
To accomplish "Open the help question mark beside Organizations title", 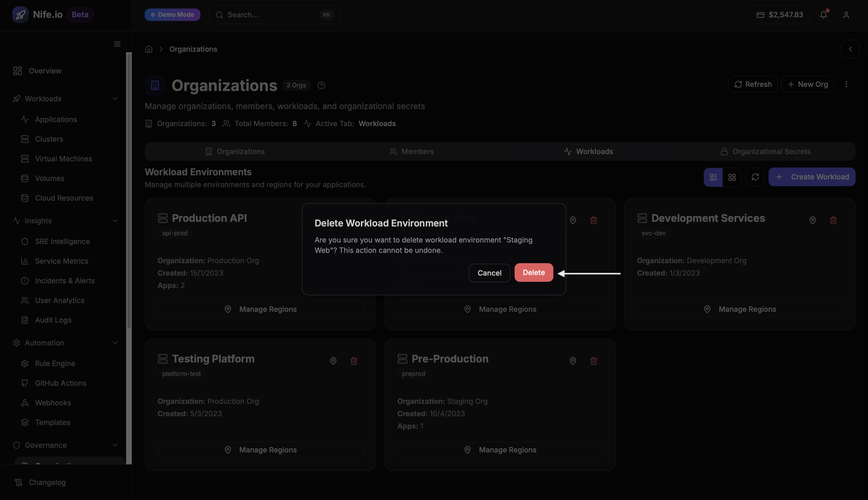I will pyautogui.click(x=321, y=85).
